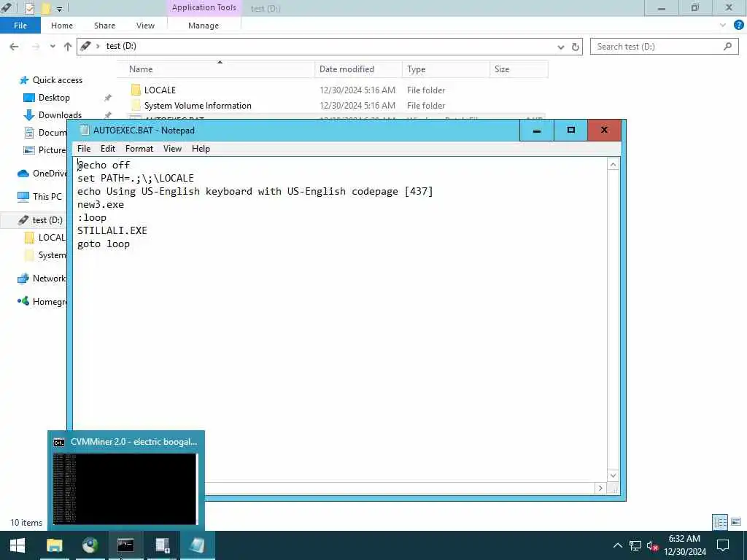Sort files by the Type column

(x=446, y=69)
